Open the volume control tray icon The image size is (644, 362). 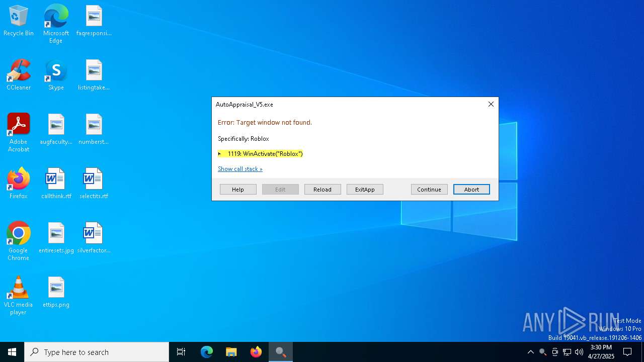click(x=579, y=352)
